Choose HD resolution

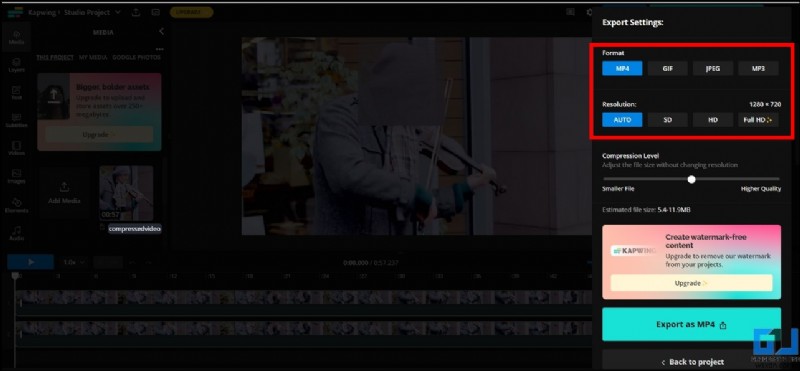(713, 120)
